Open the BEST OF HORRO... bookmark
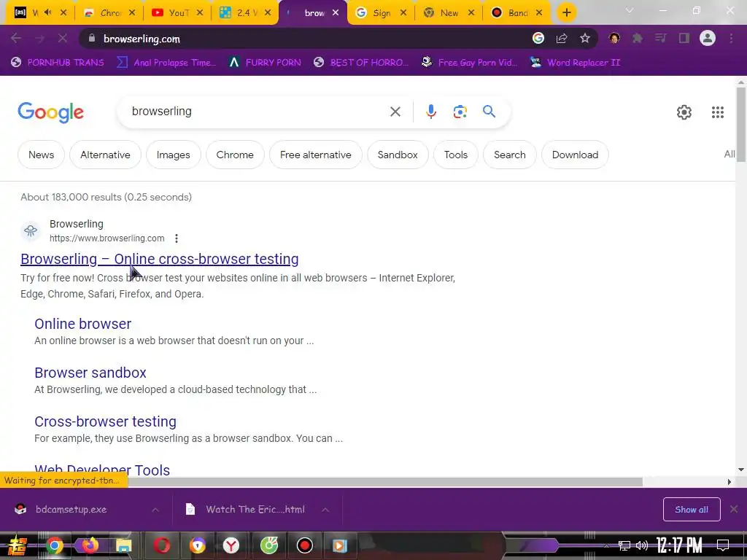 pos(361,63)
